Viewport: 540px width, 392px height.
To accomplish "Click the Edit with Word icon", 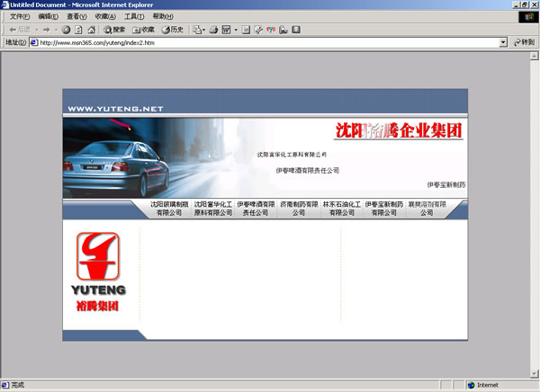I will pyautogui.click(x=226, y=30).
